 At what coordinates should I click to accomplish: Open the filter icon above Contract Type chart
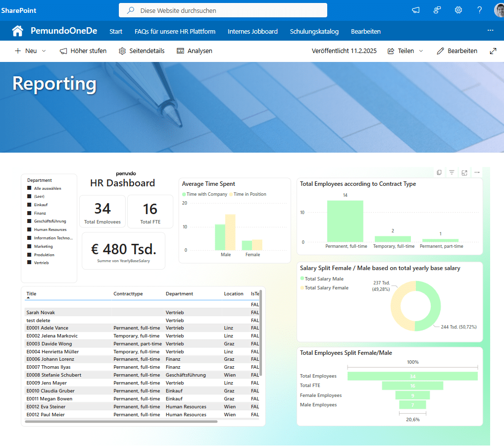coord(452,172)
